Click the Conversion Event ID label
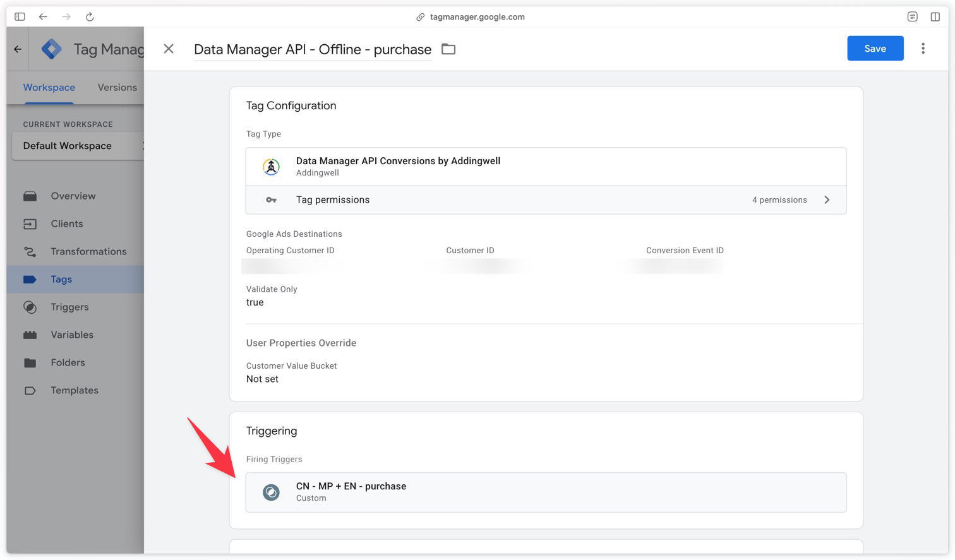This screenshot has width=955, height=560. coord(685,250)
